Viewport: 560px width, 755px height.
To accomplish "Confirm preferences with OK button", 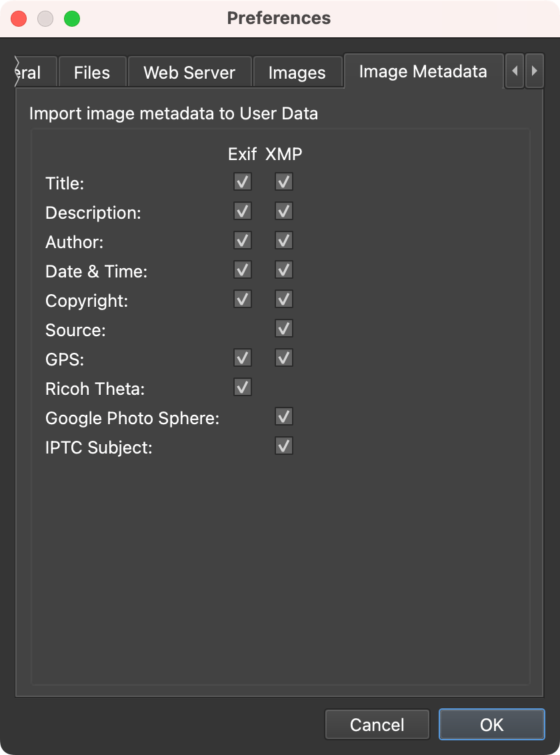I will (x=491, y=724).
